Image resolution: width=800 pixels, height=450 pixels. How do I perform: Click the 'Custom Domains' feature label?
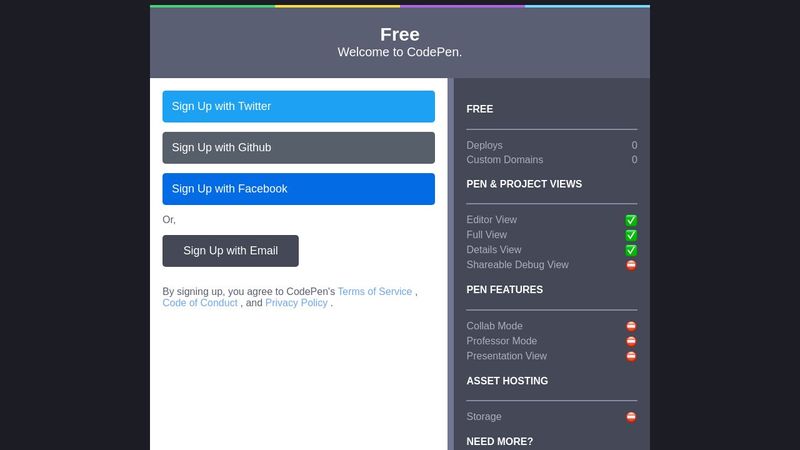click(505, 160)
